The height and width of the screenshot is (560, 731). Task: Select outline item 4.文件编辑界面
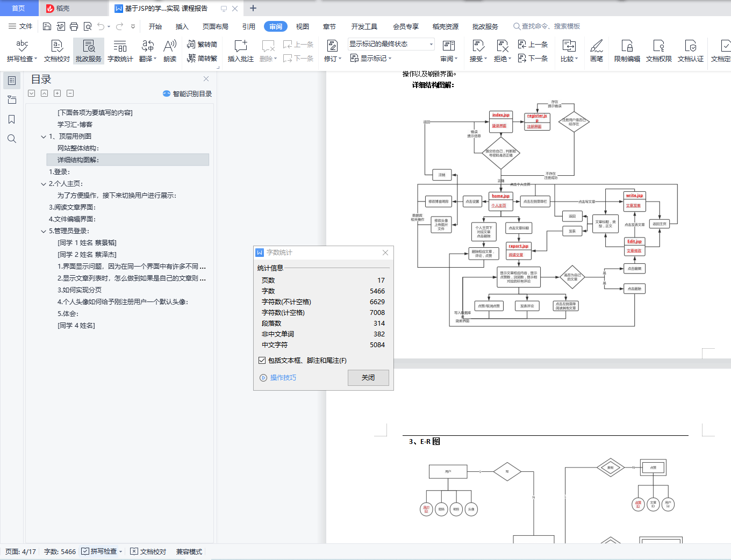click(x=72, y=219)
